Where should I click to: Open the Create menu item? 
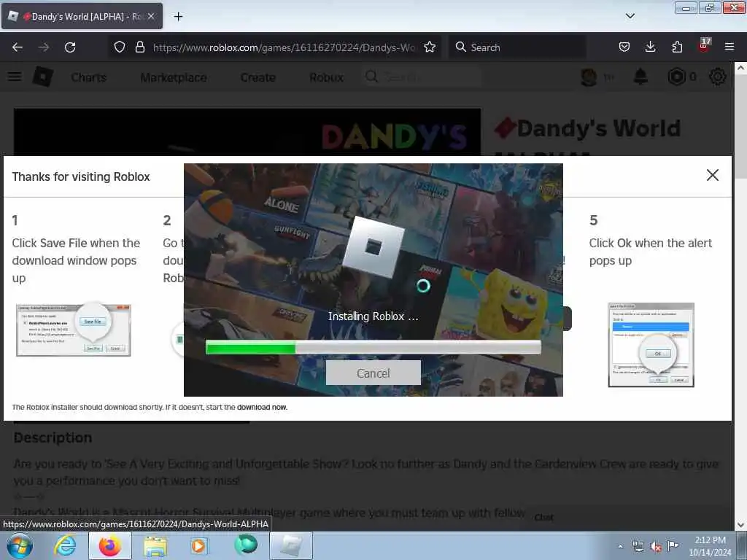tap(258, 77)
